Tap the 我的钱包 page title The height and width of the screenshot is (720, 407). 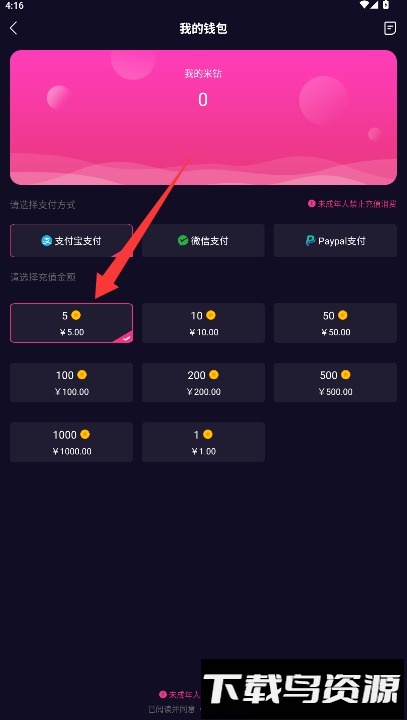[x=203, y=28]
